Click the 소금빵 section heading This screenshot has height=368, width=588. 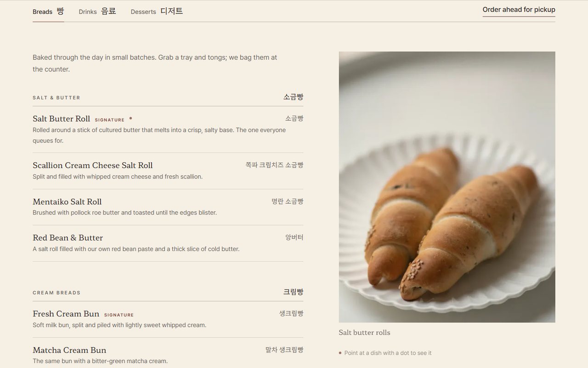[x=293, y=97]
